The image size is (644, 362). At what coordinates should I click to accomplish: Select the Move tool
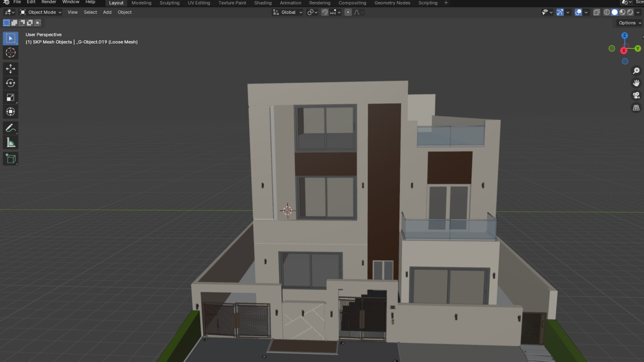tap(10, 69)
